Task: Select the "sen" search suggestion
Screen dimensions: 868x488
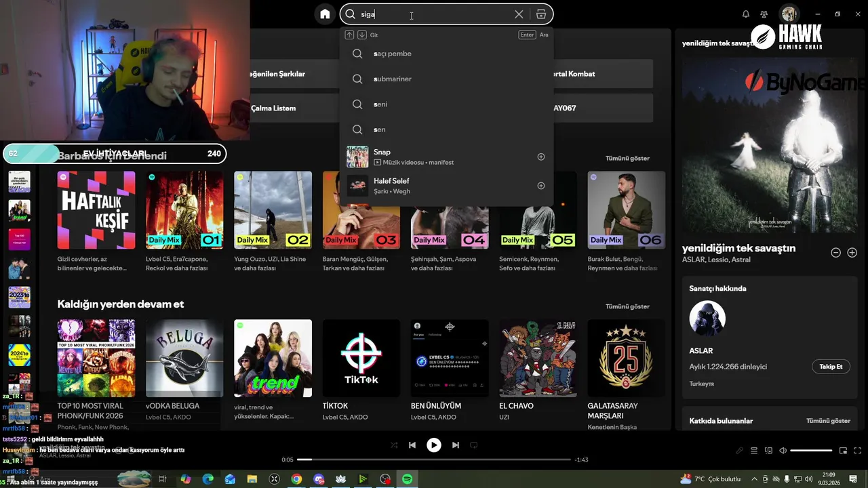Action: 447,129
